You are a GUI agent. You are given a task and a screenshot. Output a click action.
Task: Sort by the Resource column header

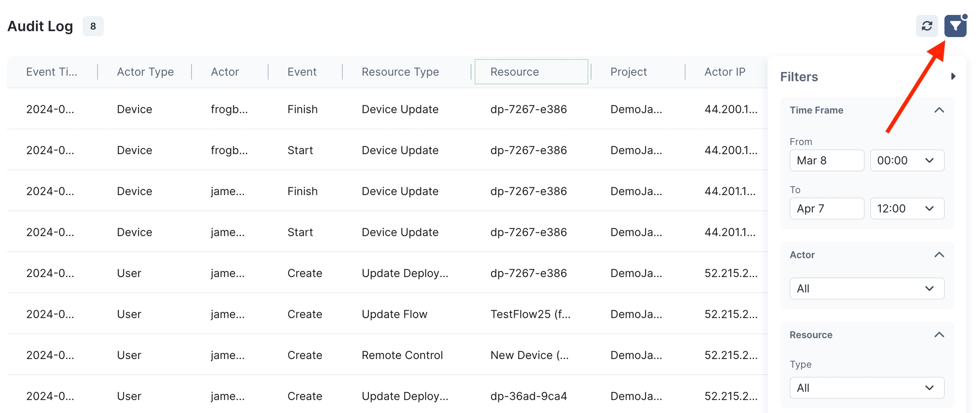pos(531,72)
